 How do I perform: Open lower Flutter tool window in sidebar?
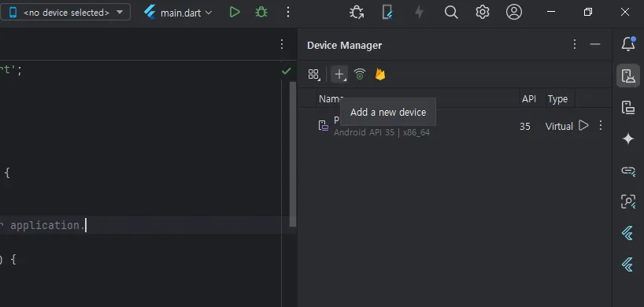[x=627, y=264]
